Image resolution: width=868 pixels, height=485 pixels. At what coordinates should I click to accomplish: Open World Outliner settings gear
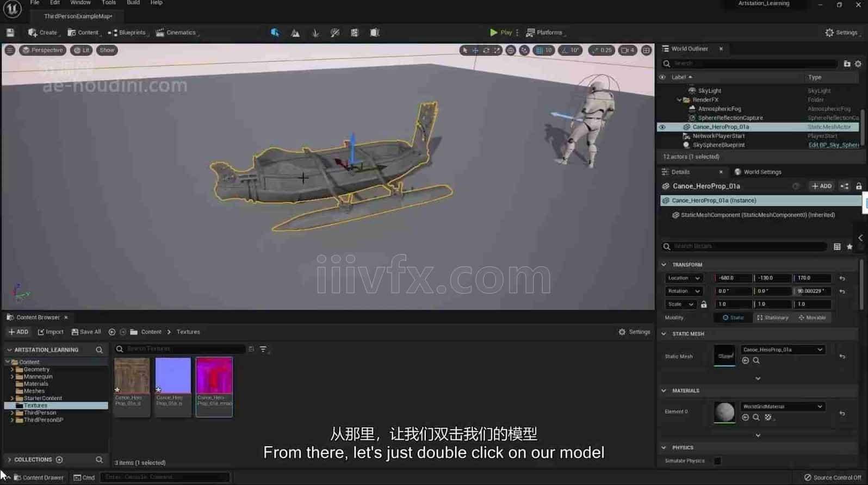click(858, 64)
